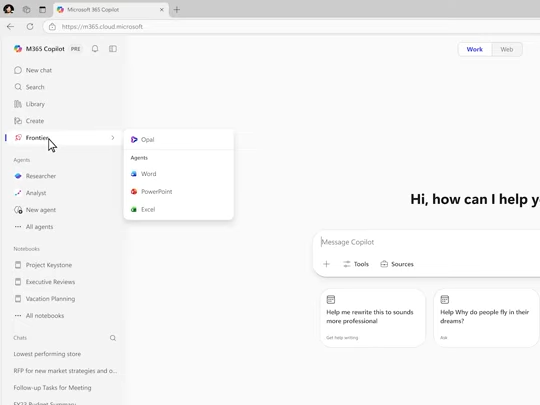Select the Frontier menu item
This screenshot has width=540, height=405.
pos(64,138)
